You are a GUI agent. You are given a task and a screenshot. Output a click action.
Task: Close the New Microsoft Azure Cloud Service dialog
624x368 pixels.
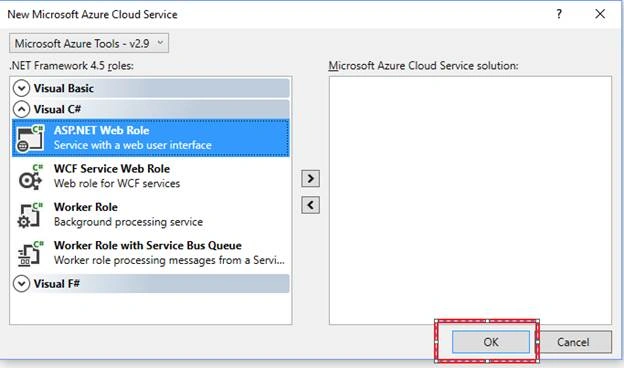[600, 14]
